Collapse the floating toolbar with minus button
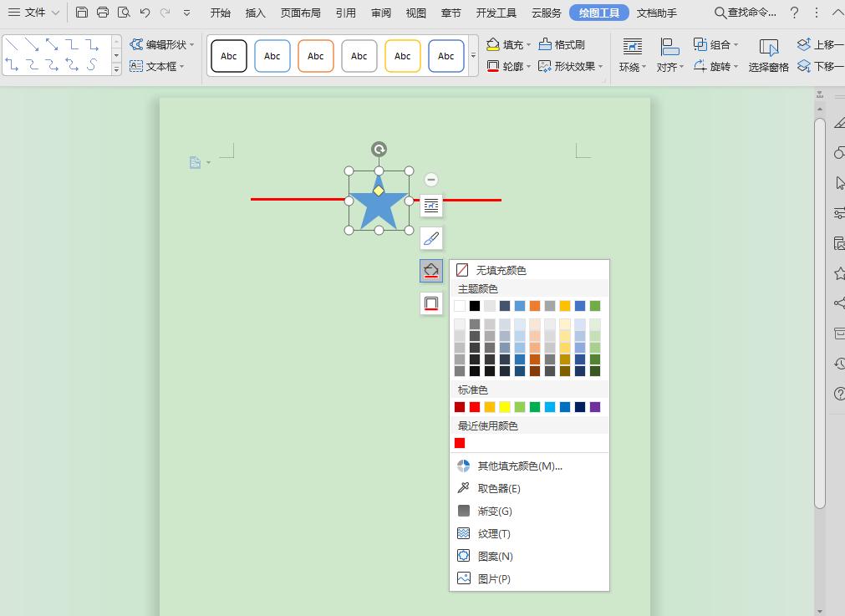Screen dimensions: 845x616 click(x=431, y=180)
